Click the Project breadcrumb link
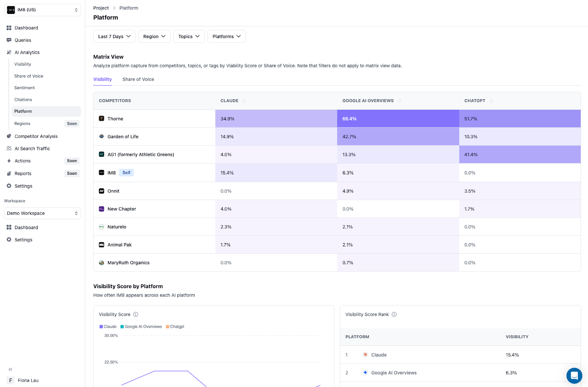Viewport: 588px width, 387px height. [101, 8]
